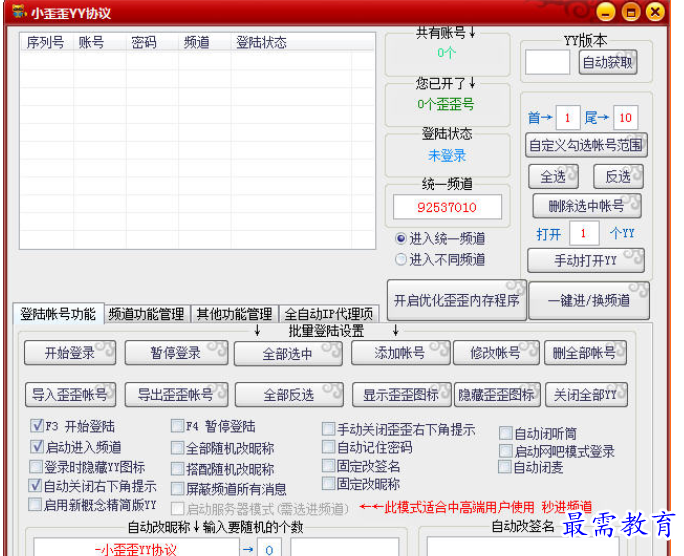Click 密码 column header

(152, 42)
